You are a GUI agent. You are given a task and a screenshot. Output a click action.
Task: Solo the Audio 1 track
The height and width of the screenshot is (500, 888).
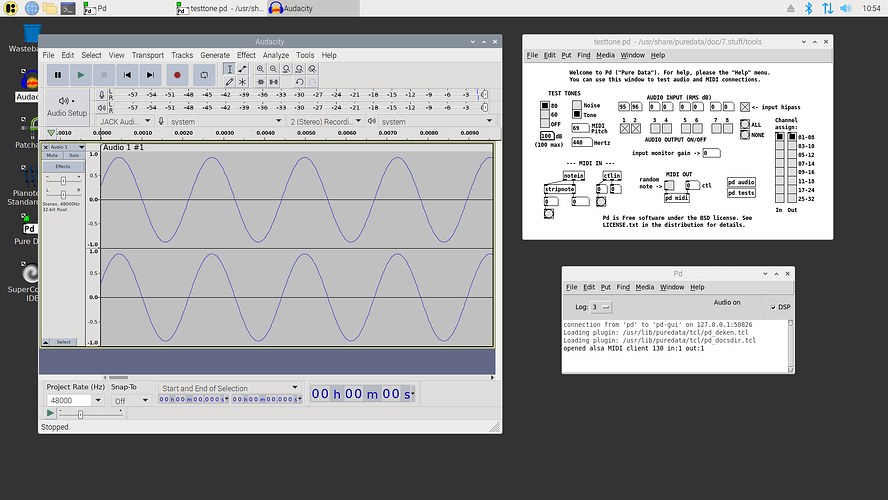74,155
